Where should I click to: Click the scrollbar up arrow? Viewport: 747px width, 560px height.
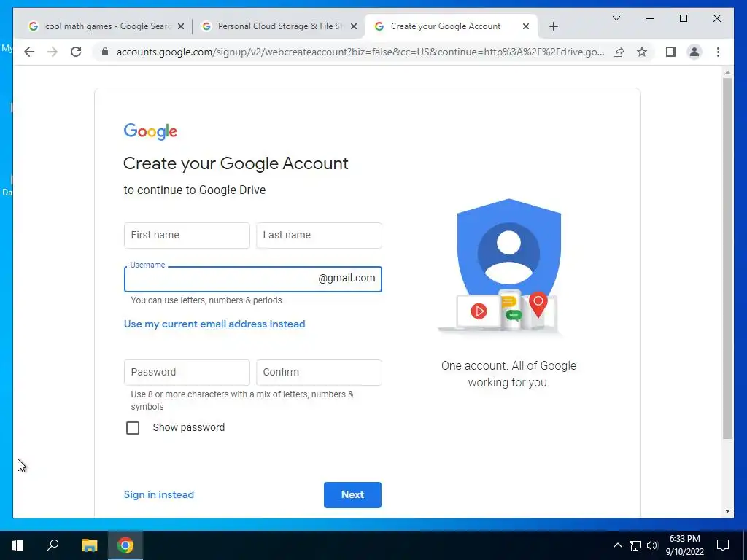[727, 72]
